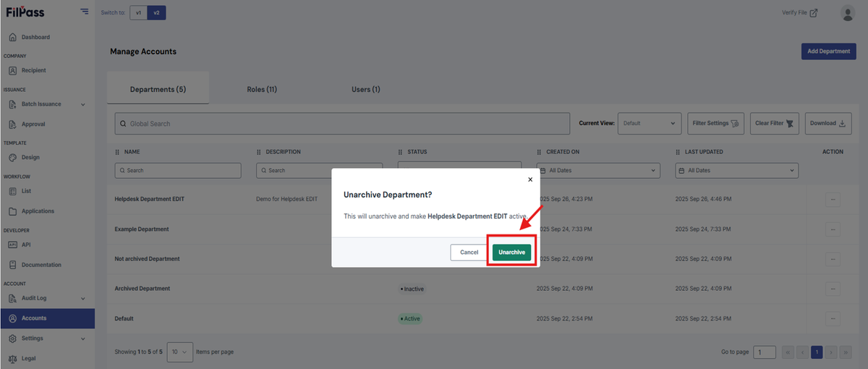The height and width of the screenshot is (369, 868).
Task: Focus the Global Search field
Action: point(343,123)
